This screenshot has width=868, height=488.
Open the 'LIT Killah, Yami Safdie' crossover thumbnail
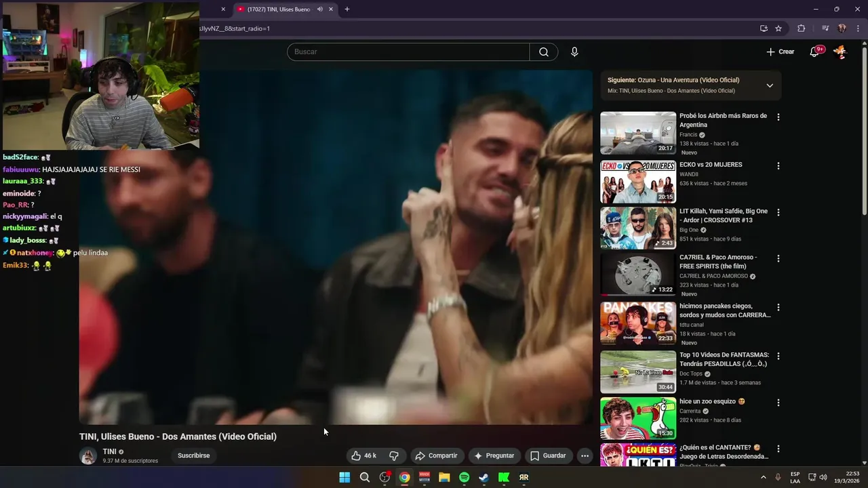click(x=638, y=228)
